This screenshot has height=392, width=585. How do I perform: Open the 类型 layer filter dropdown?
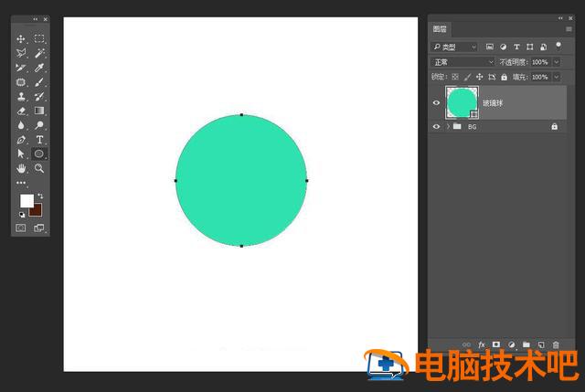pos(454,47)
